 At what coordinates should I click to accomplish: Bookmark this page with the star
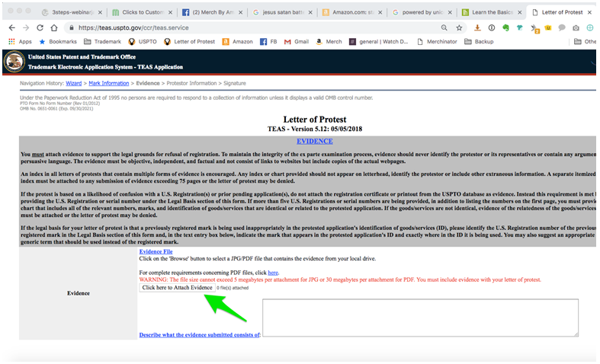tap(459, 27)
